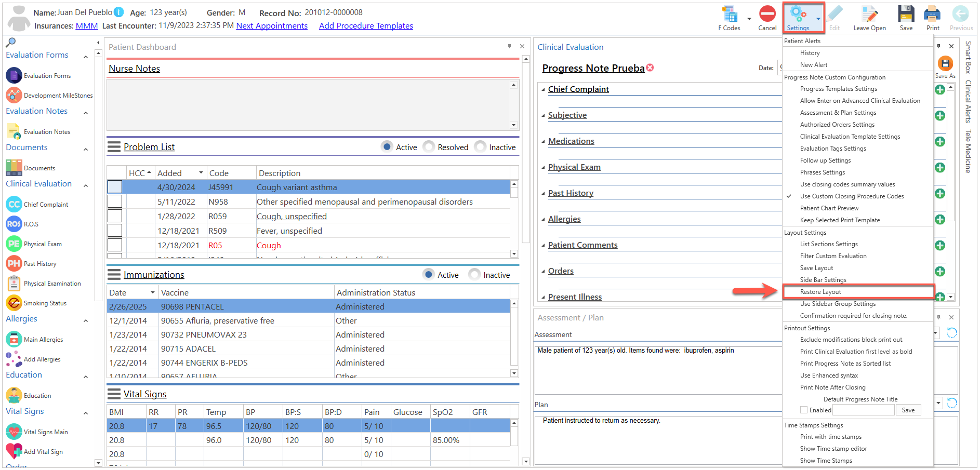Remove Progress Note Prueba with red X
Viewport: 980px width, 470px height.
coord(650,68)
